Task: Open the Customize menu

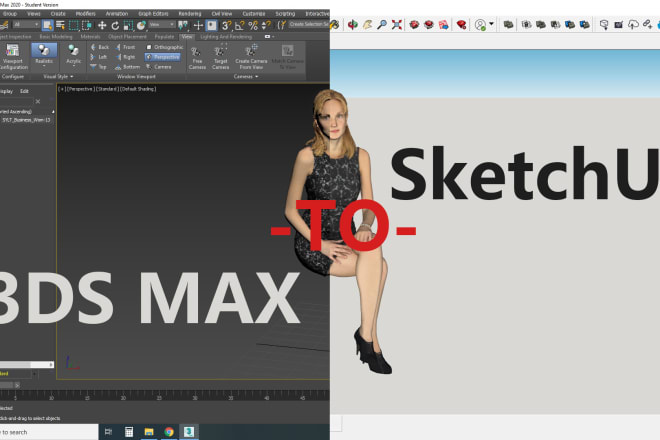Action: point(254,14)
